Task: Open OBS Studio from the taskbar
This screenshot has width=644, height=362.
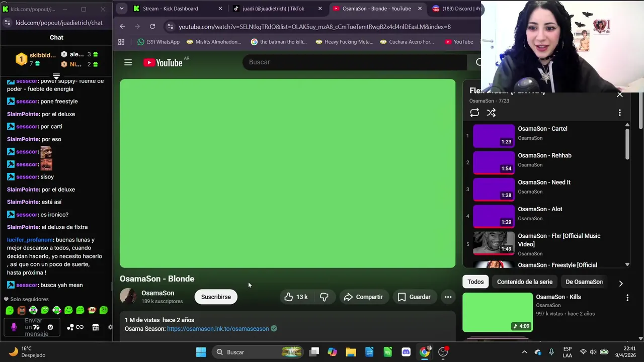Action: pyautogui.click(x=443, y=352)
